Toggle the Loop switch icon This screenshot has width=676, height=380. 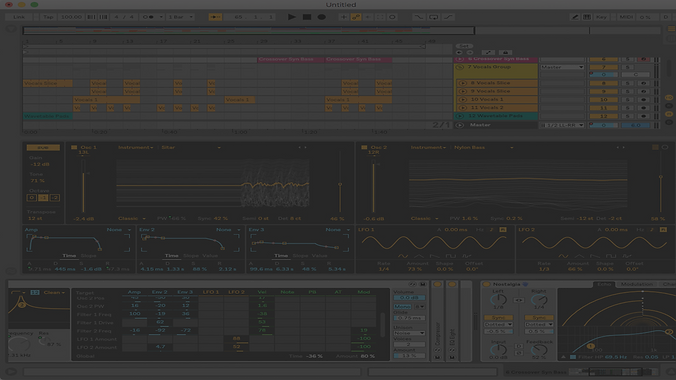point(433,17)
